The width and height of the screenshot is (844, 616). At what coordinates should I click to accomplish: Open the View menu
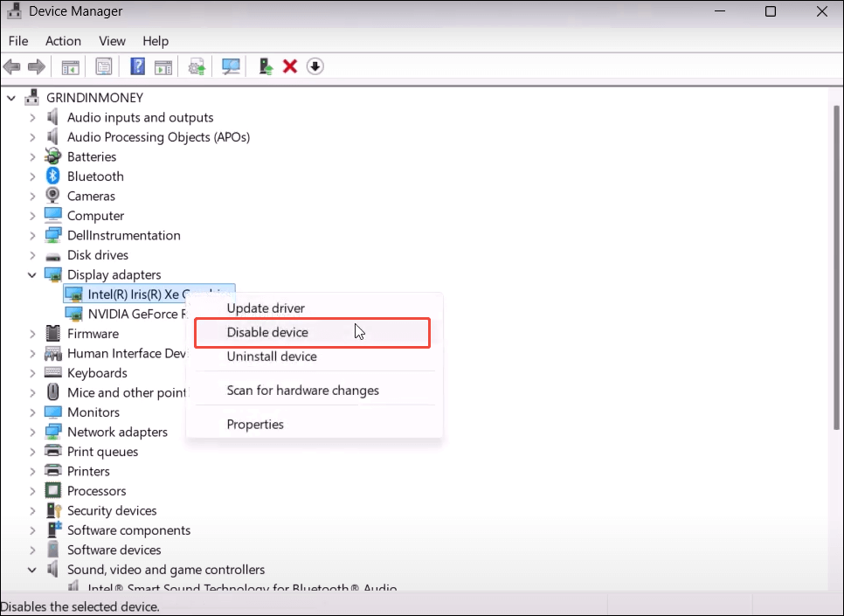pyautogui.click(x=112, y=41)
